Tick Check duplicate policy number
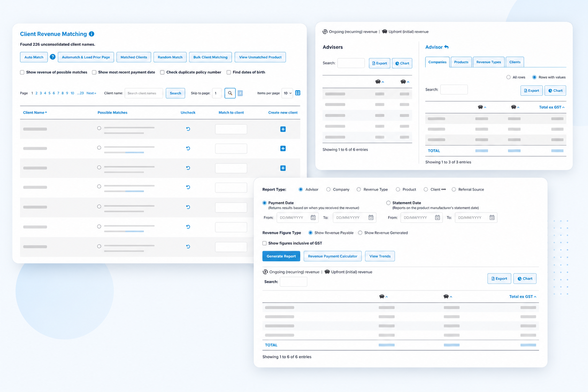Viewport: 588px width, 392px height. coord(162,72)
